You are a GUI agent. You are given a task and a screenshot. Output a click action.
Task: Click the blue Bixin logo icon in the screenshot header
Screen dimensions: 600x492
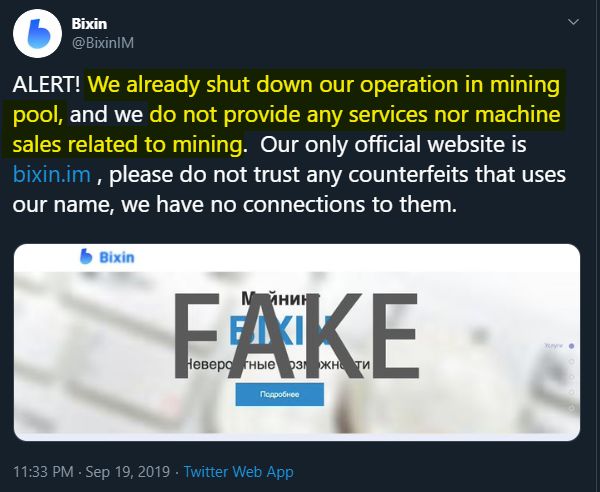(87, 258)
